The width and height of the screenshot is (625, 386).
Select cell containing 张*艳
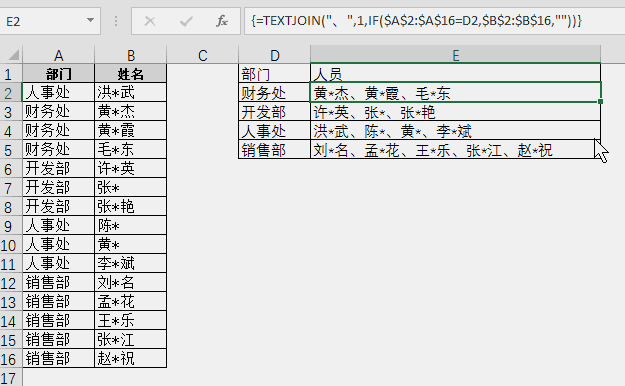tap(131, 207)
